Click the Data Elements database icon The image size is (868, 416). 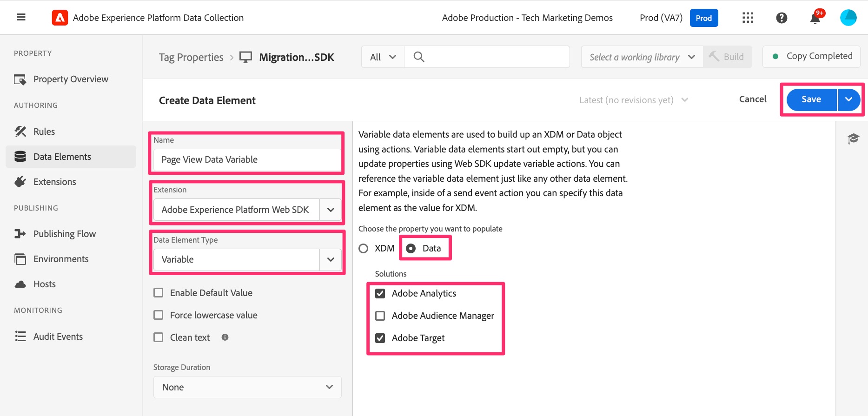coord(20,157)
